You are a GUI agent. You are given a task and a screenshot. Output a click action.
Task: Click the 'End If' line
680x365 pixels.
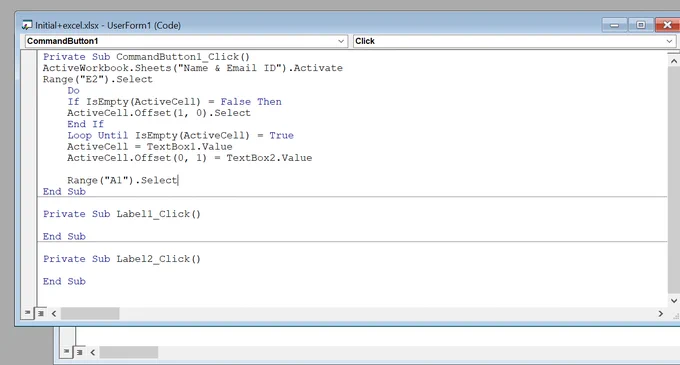tap(85, 124)
